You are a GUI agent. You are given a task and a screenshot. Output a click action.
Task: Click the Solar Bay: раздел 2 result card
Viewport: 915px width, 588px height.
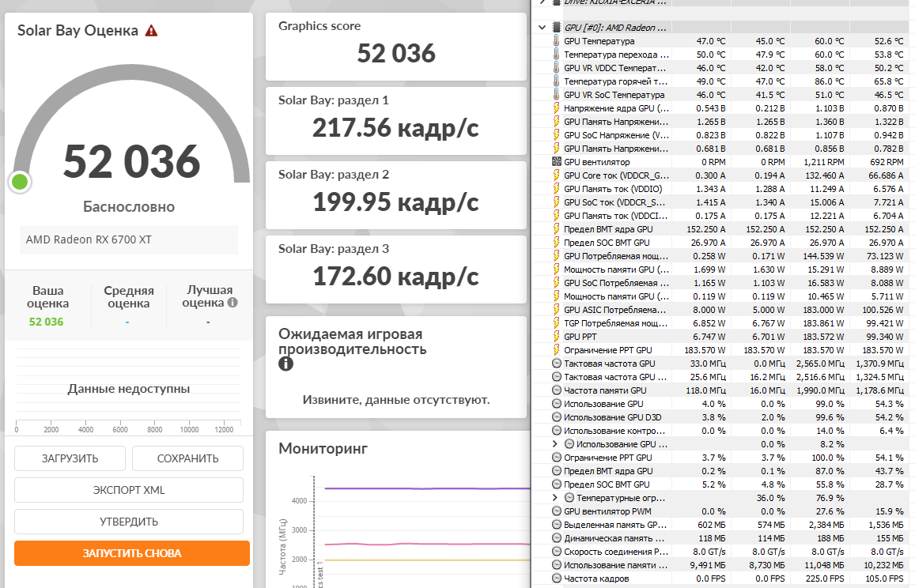pyautogui.click(x=395, y=195)
